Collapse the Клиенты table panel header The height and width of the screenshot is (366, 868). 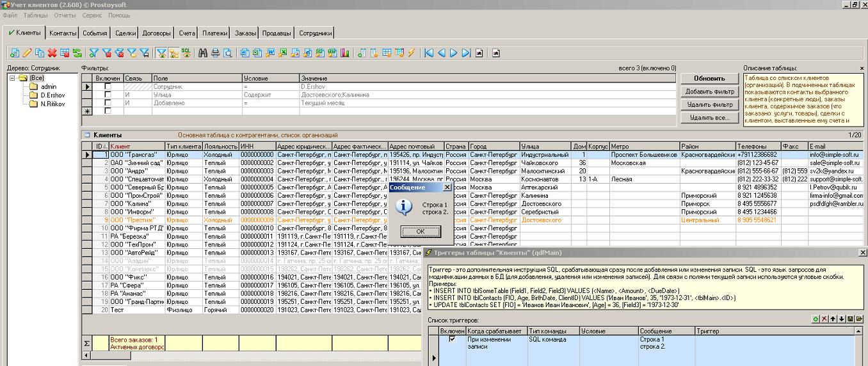click(86, 135)
